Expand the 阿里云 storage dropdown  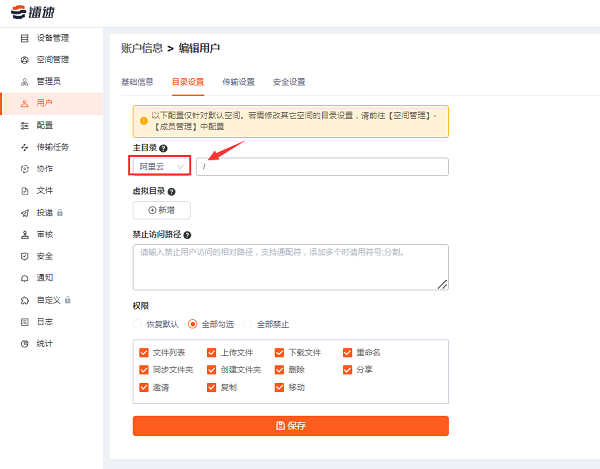click(160, 166)
